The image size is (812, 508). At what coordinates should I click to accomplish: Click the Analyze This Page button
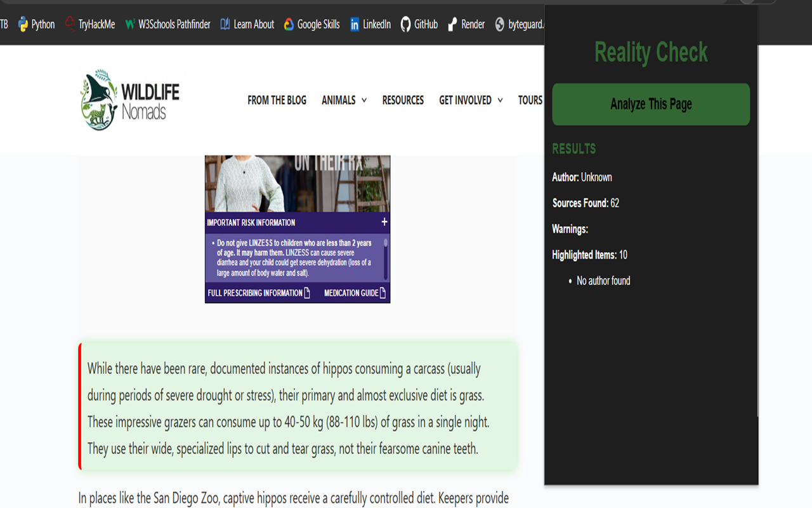(651, 104)
